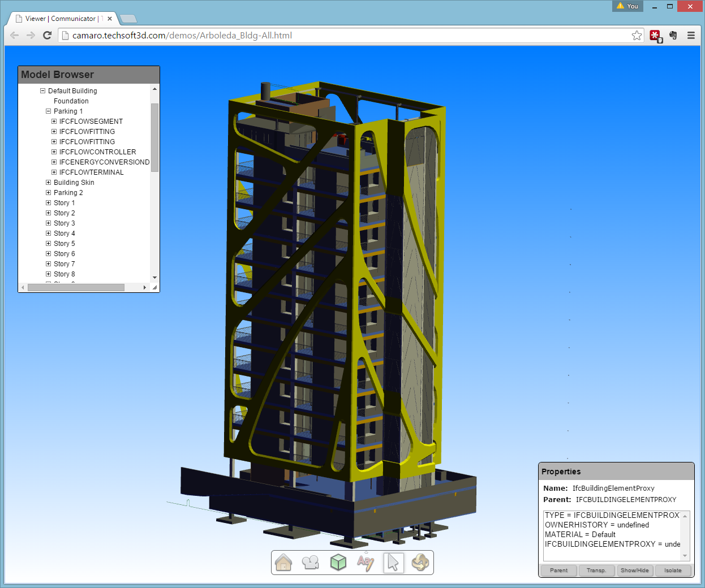
Task: Open the camera view tool
Action: tap(311, 563)
